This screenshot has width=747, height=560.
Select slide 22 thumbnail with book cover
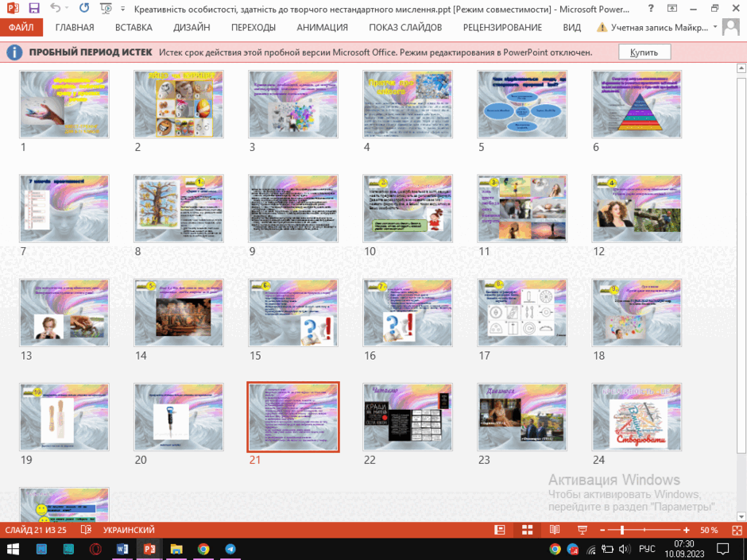408,417
